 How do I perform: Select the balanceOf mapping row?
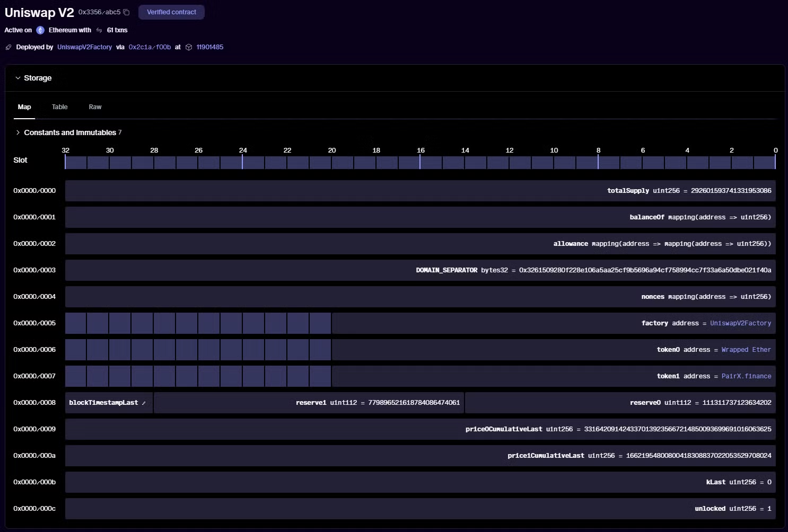coord(421,217)
